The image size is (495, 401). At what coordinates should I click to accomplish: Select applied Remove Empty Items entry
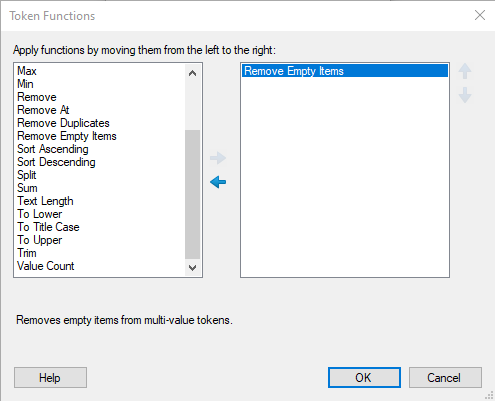pyautogui.click(x=345, y=71)
